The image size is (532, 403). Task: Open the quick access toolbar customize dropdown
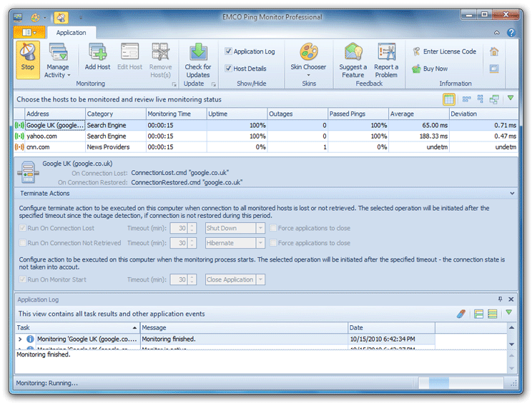pyautogui.click(x=81, y=17)
